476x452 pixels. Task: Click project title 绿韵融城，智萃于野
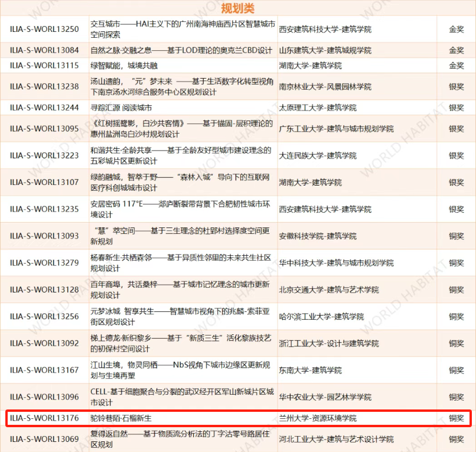[x=180, y=182]
